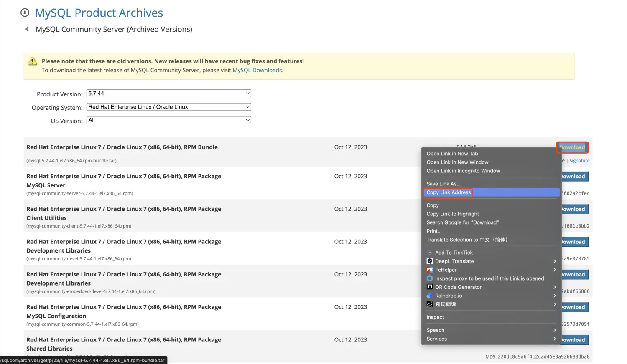Expand the Raindrop.io submenu arrow
This screenshot has width=627, height=364.
click(555, 296)
